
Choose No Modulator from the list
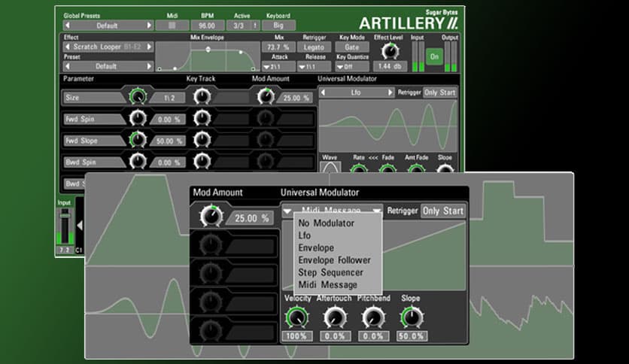click(x=326, y=223)
